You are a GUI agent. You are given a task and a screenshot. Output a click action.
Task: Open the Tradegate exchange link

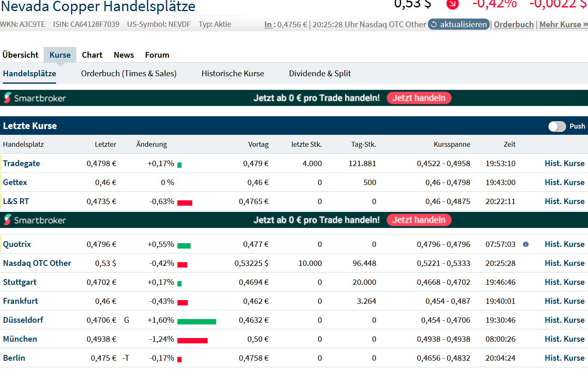point(21,163)
